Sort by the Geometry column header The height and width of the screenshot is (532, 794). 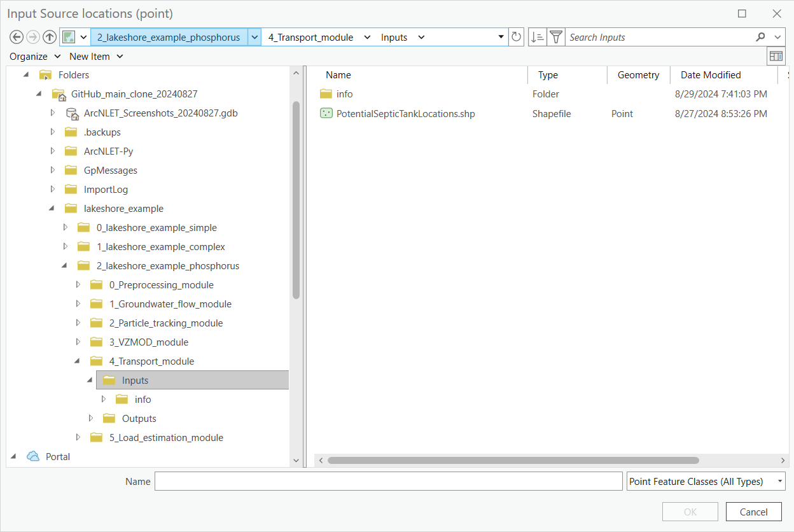(x=638, y=75)
